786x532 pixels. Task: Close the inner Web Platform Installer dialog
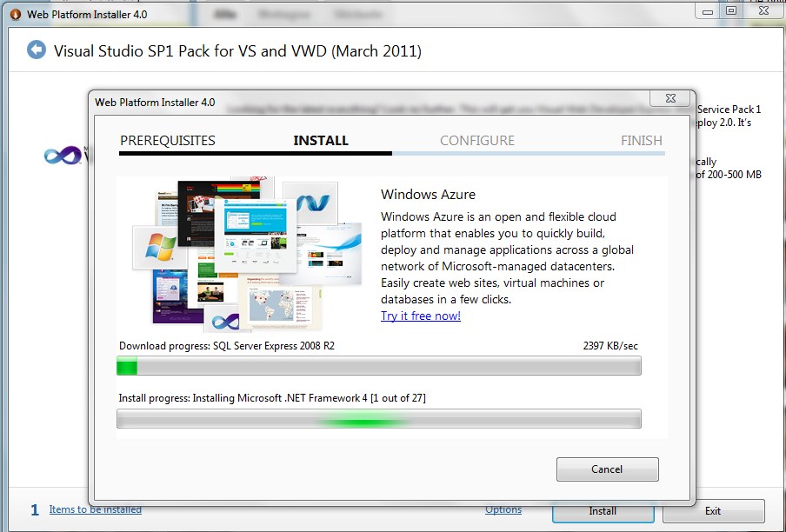click(x=671, y=98)
